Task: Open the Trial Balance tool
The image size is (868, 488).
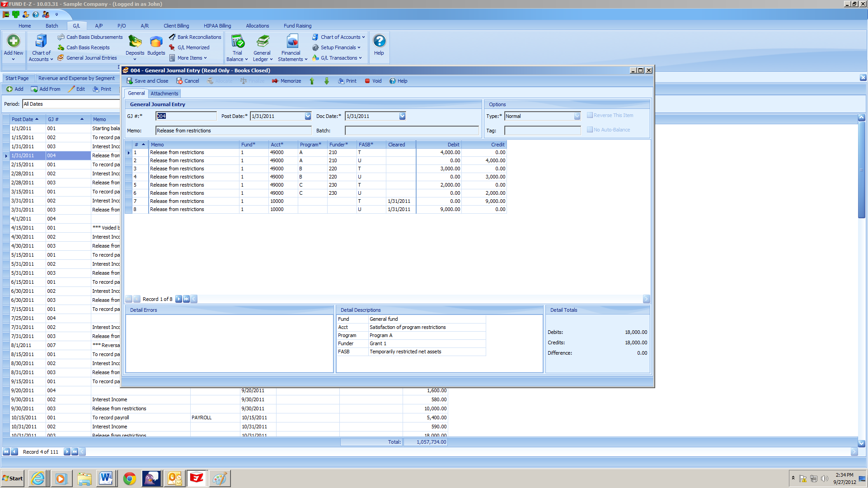Action: pos(237,47)
